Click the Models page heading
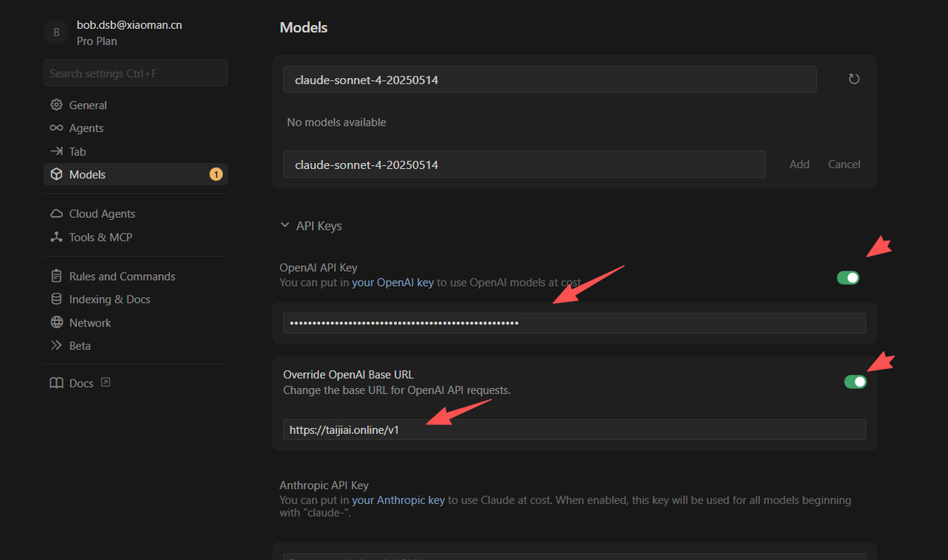Viewport: 948px width, 560px height. pos(304,27)
